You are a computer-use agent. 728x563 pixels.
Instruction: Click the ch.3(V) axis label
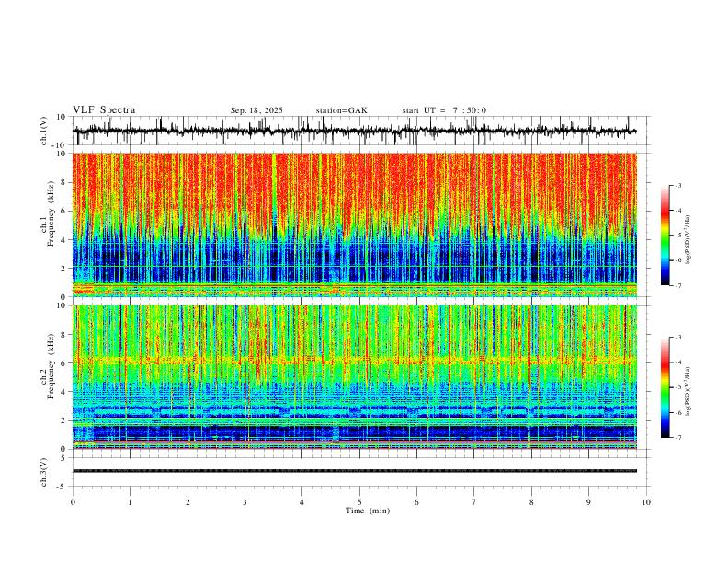click(44, 473)
